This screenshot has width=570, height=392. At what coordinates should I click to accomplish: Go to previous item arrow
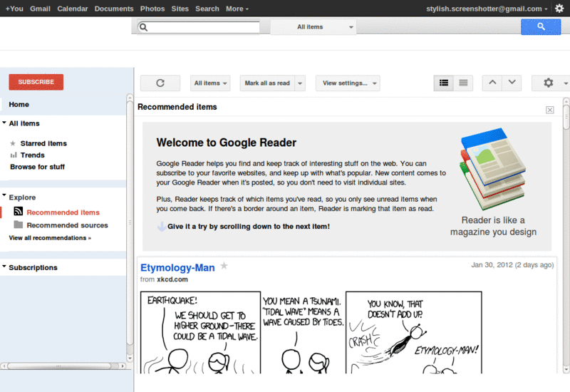point(492,83)
